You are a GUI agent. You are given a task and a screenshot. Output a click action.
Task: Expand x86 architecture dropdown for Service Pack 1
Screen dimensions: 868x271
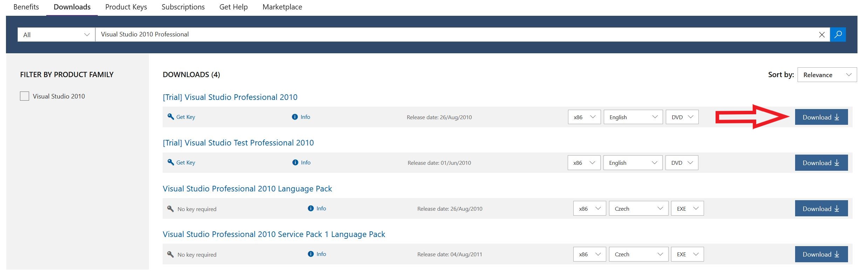[589, 254]
